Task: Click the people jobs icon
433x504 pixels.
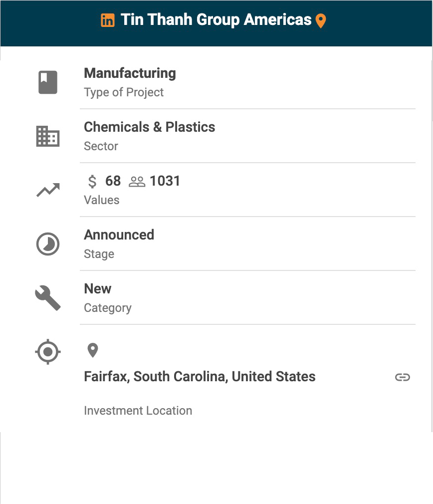Action: (x=137, y=182)
